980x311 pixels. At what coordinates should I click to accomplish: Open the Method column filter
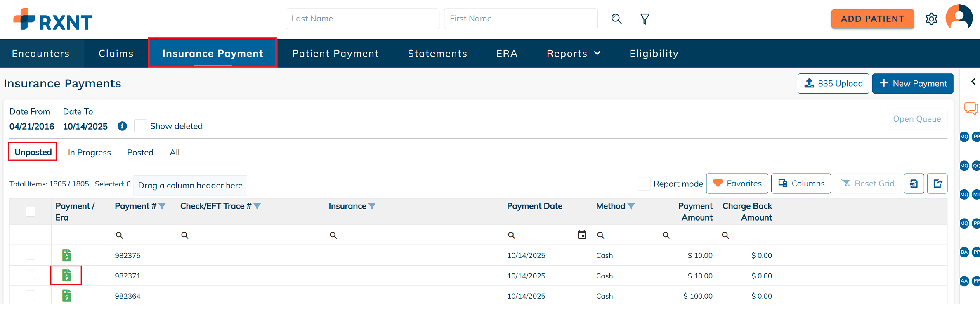tap(631, 206)
